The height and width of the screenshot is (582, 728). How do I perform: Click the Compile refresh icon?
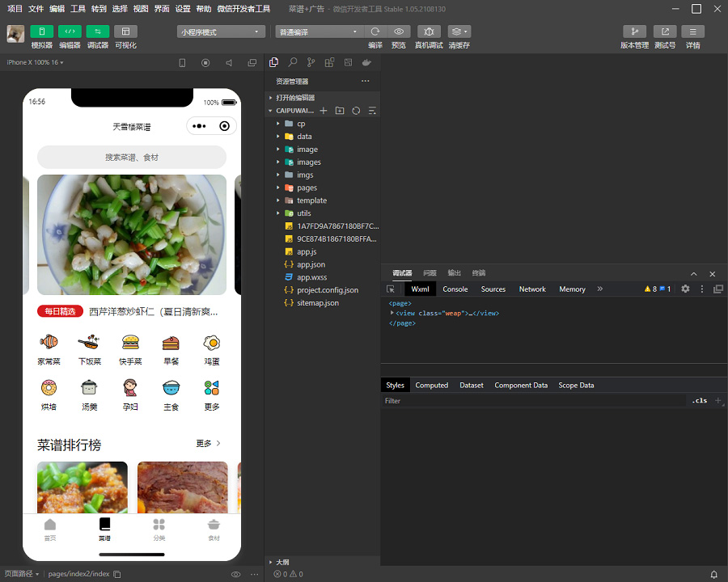[x=375, y=32]
